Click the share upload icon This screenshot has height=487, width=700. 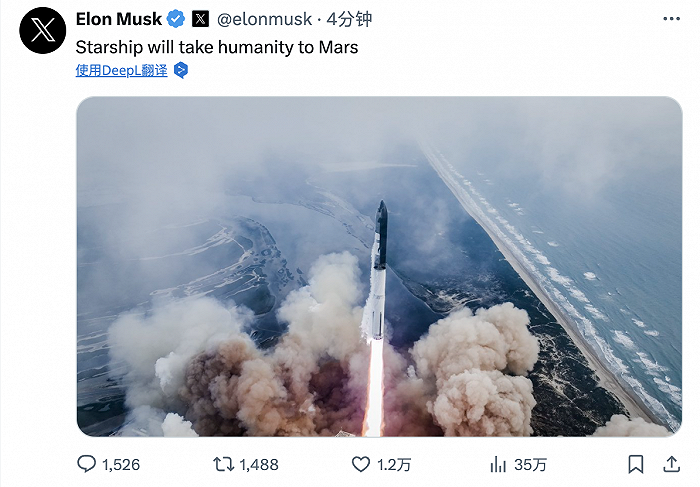[671, 464]
